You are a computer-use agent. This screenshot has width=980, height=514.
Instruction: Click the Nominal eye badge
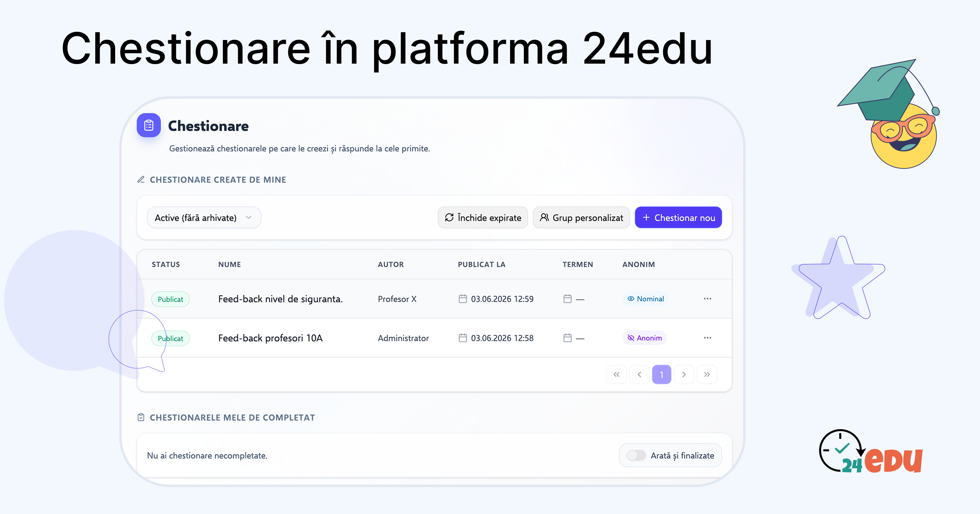coord(646,299)
